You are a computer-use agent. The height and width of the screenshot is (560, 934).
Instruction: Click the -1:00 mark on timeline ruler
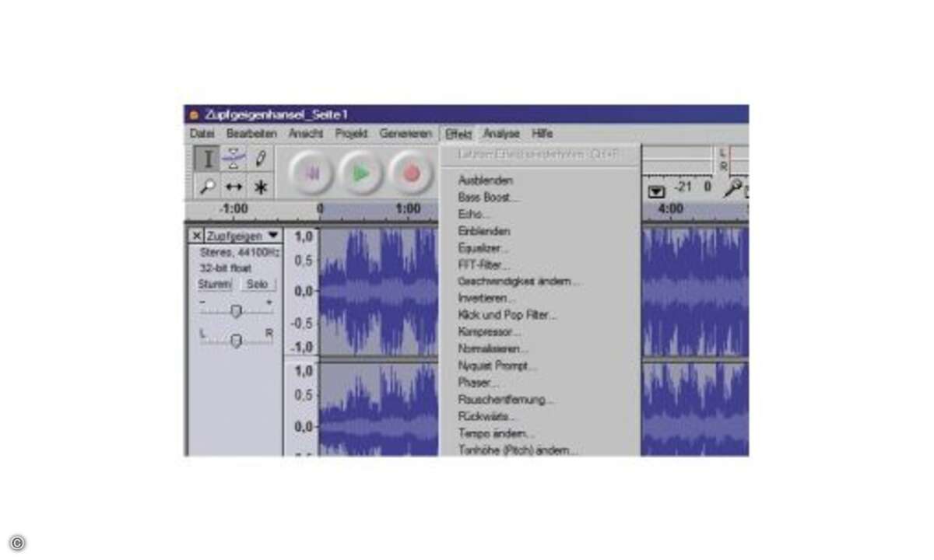point(233,209)
